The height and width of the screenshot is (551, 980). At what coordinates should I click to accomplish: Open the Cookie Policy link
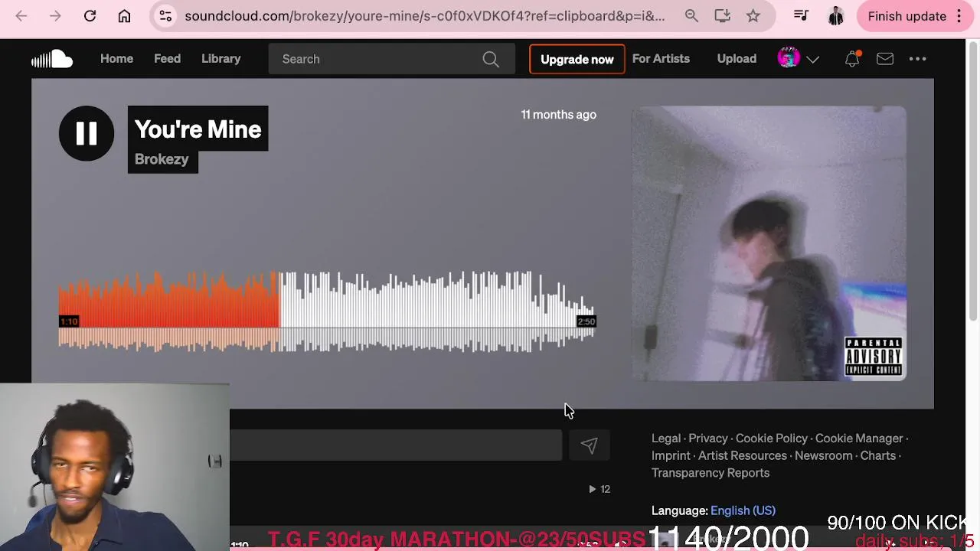pyautogui.click(x=772, y=439)
